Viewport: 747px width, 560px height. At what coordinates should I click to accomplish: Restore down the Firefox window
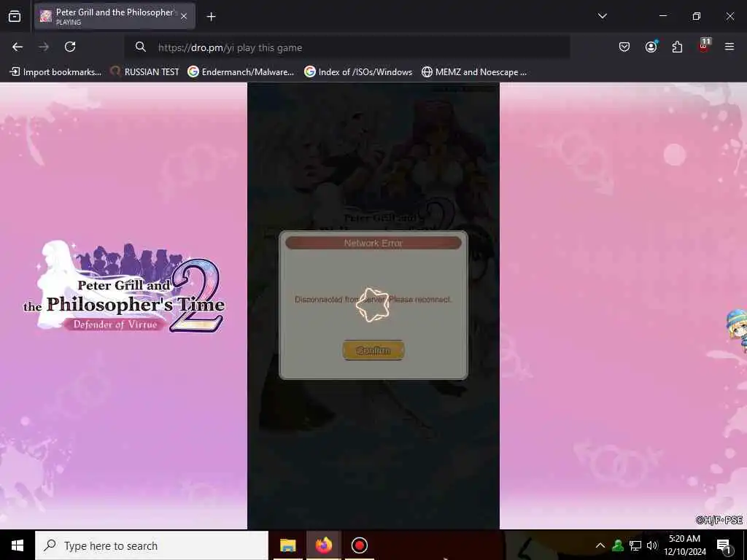click(x=697, y=16)
